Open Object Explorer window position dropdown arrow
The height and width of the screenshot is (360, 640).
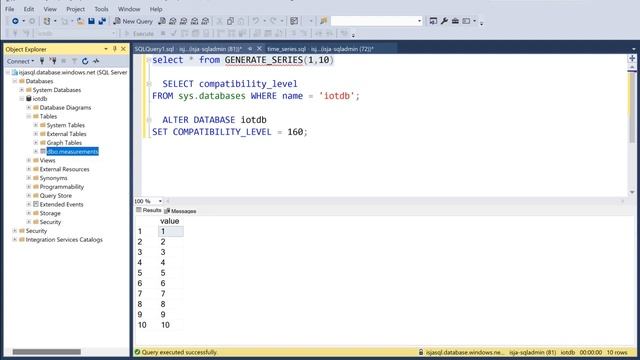106,49
